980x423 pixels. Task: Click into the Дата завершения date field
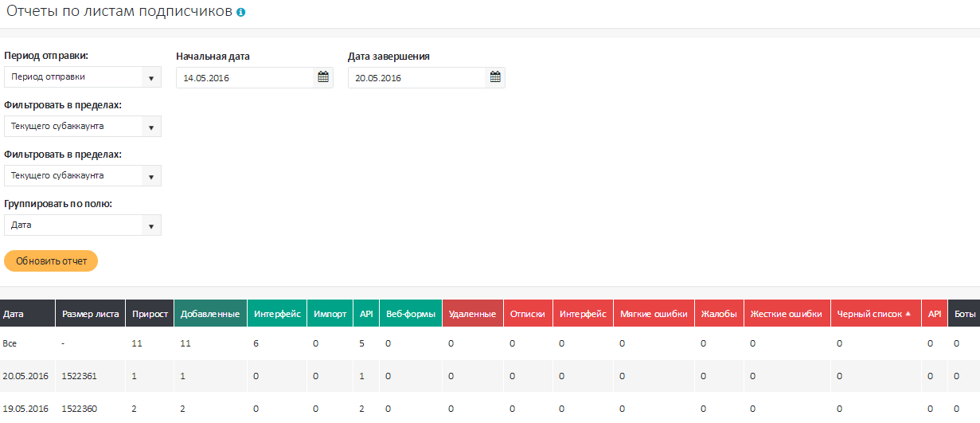tap(416, 78)
